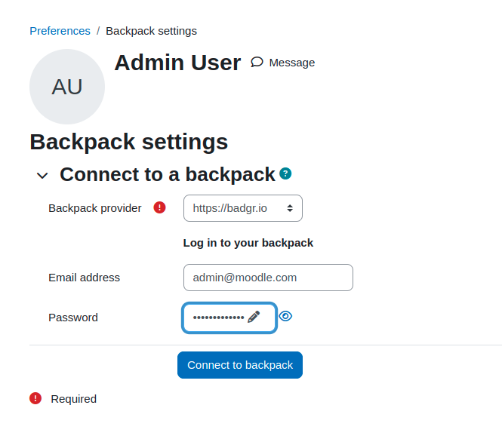This screenshot has height=448, width=502.
Task: Open the Backpack provider dropdown showing https://badgr.io
Action: 243,208
